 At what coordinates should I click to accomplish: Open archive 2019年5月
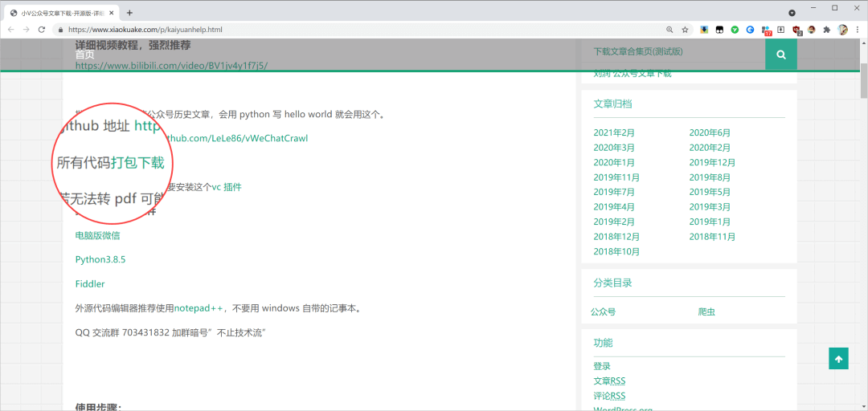(x=710, y=193)
